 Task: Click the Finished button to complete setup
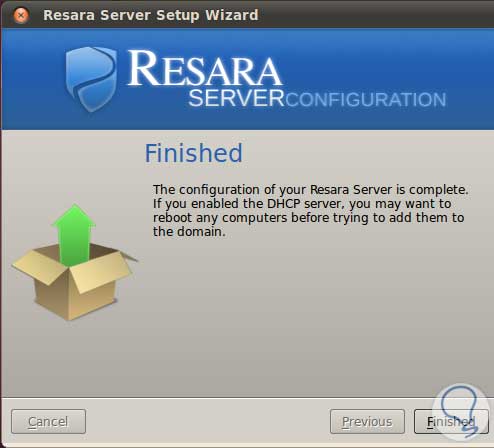(x=451, y=422)
